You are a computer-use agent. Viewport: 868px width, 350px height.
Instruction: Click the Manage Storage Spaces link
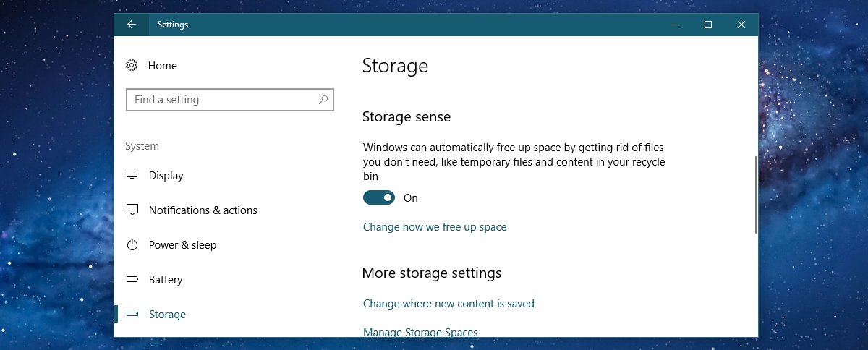pyautogui.click(x=420, y=332)
